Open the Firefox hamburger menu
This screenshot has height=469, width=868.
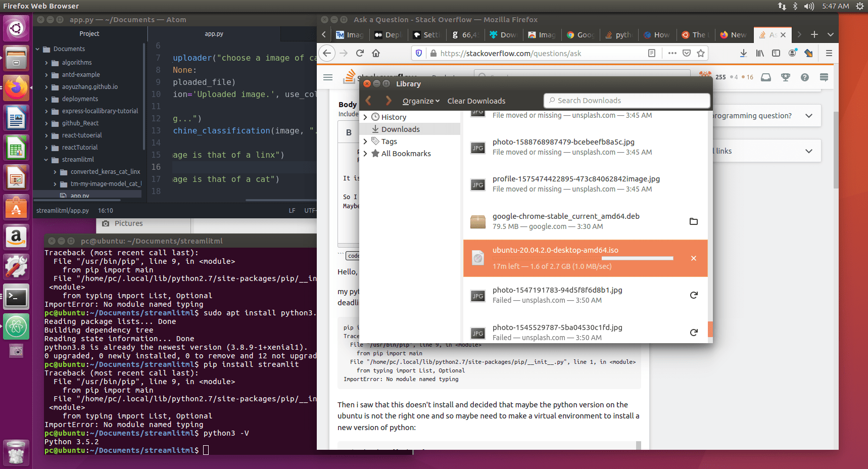coord(829,53)
